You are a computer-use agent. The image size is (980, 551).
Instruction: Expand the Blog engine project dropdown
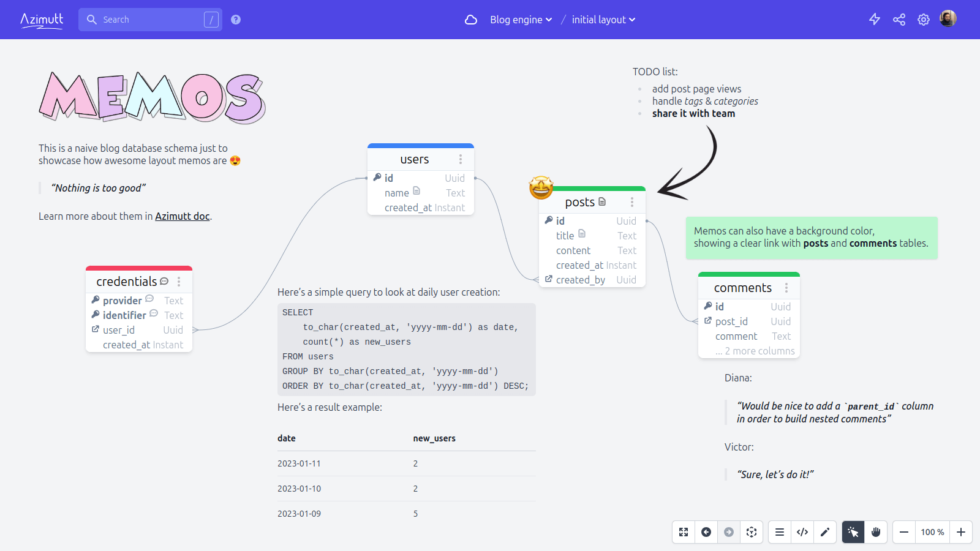pyautogui.click(x=521, y=20)
